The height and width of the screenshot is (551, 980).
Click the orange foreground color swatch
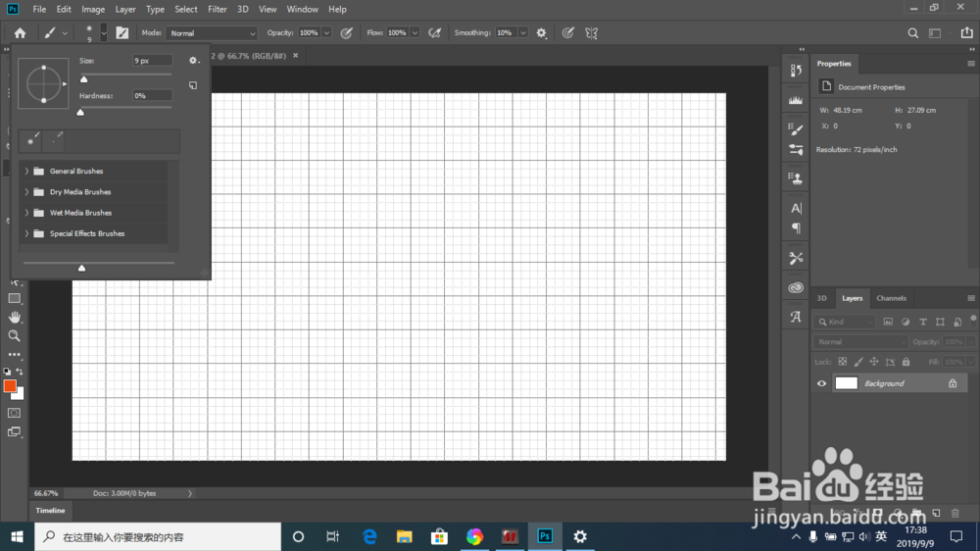point(10,386)
